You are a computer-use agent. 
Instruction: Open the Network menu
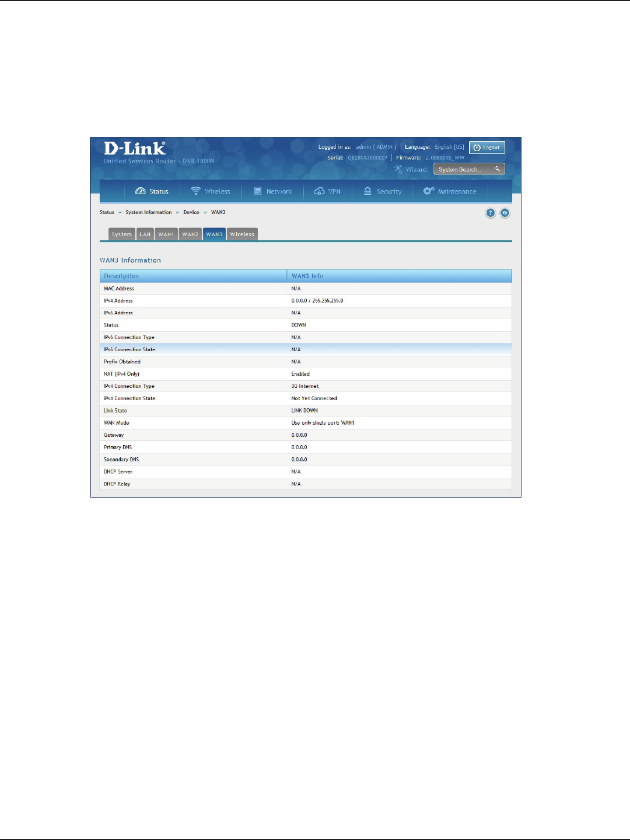tap(272, 191)
